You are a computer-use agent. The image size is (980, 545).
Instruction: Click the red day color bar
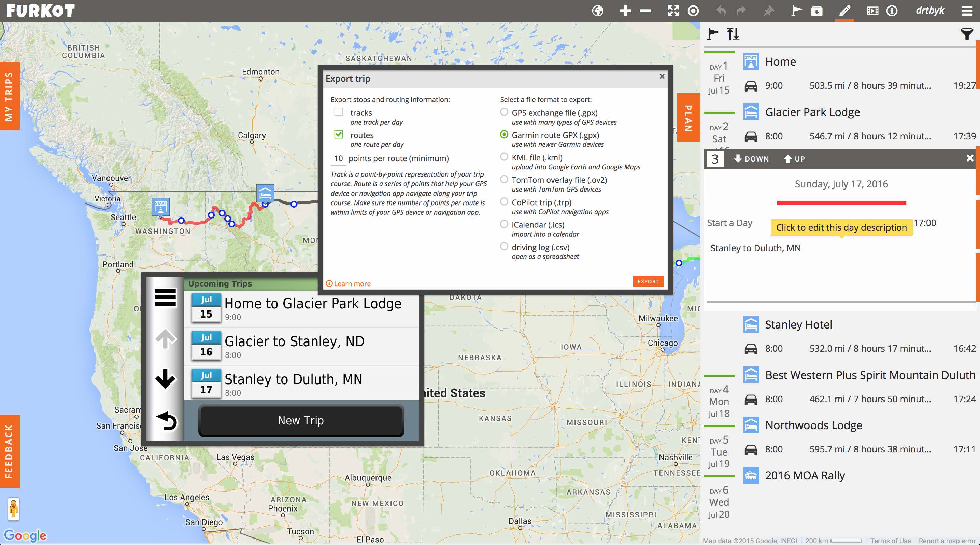tap(841, 203)
